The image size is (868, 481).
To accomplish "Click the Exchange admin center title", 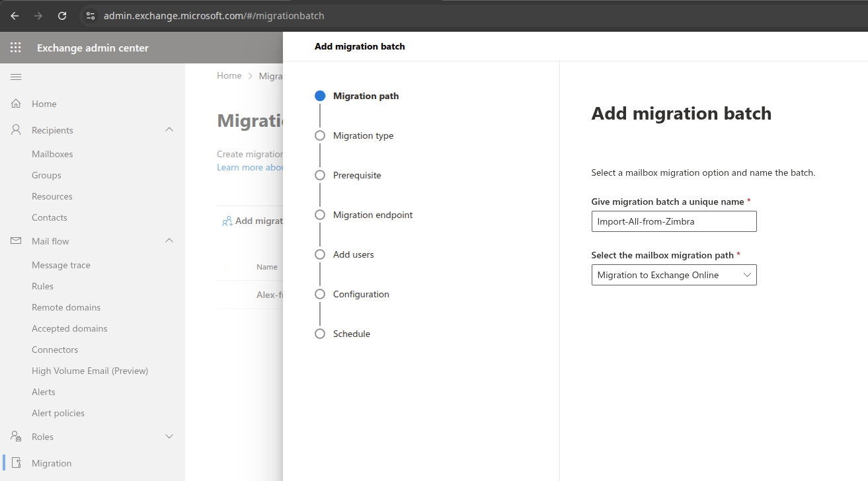I will pyautogui.click(x=93, y=48).
